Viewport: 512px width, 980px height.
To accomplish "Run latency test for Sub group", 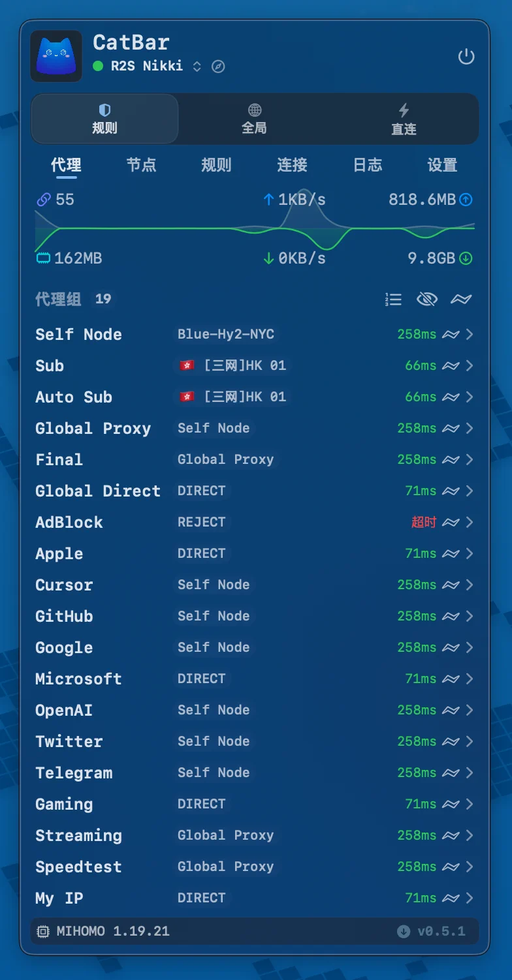I will tap(451, 366).
